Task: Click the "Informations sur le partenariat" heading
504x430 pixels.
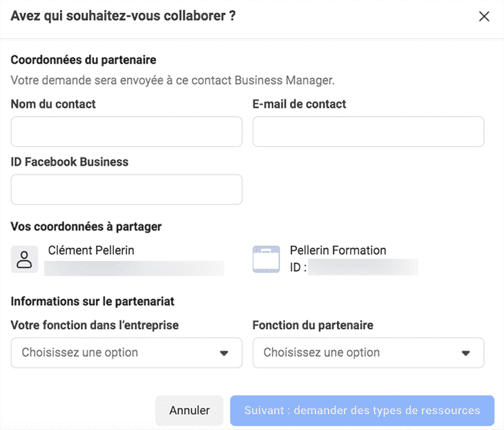Action: 93,301
